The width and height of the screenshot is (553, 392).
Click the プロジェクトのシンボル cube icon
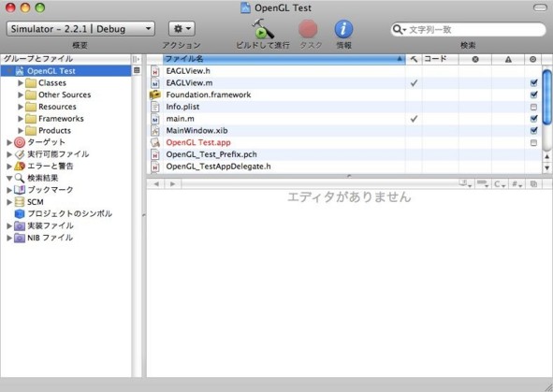coord(20,214)
